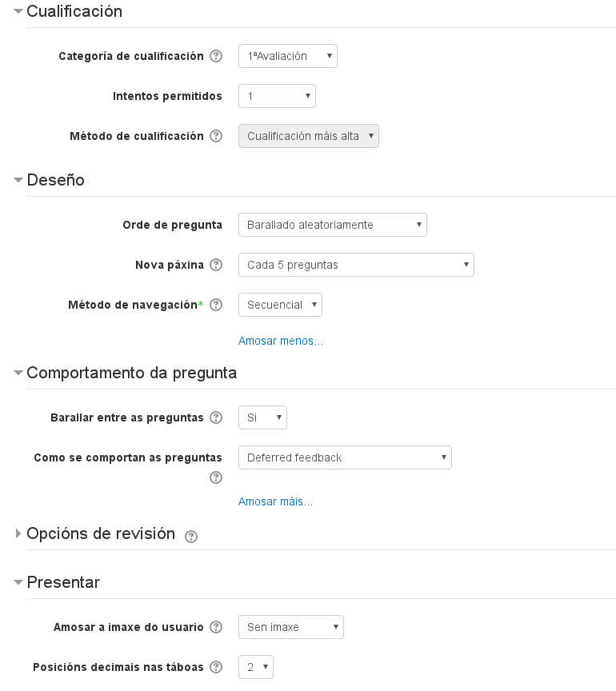Click the help icon beside Opcións de revisión
The image size is (616, 691).
190,534
